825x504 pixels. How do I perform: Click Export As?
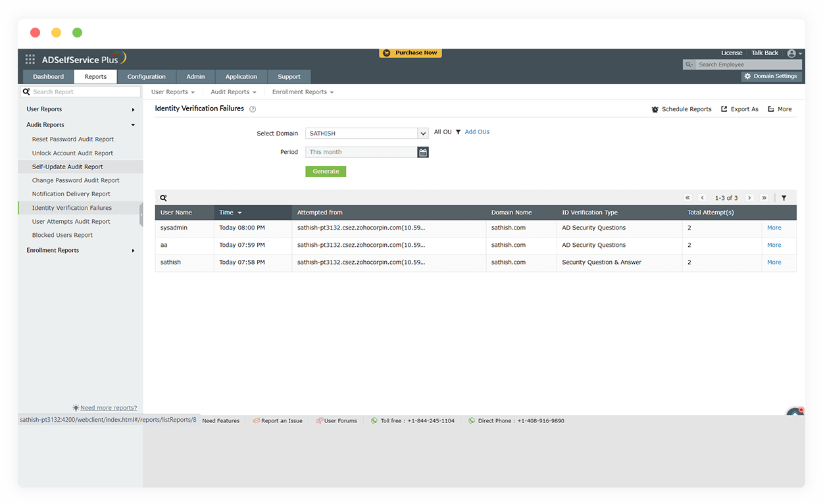coord(739,109)
